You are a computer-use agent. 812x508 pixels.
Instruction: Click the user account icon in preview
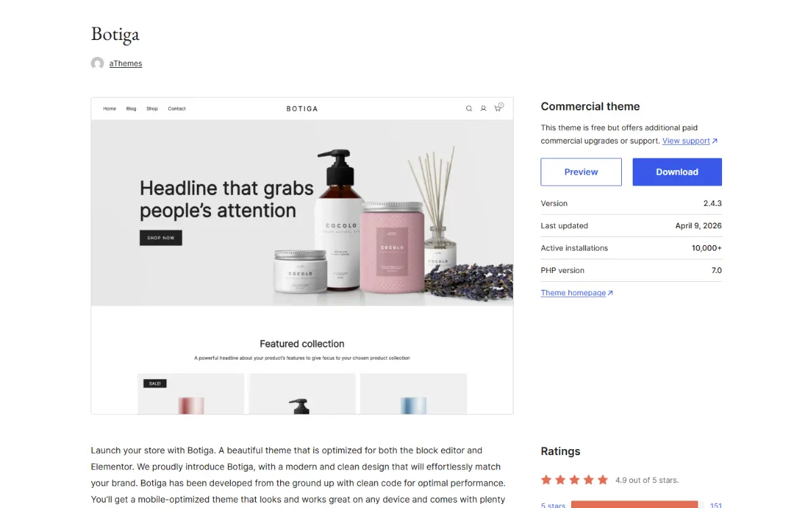[483, 108]
